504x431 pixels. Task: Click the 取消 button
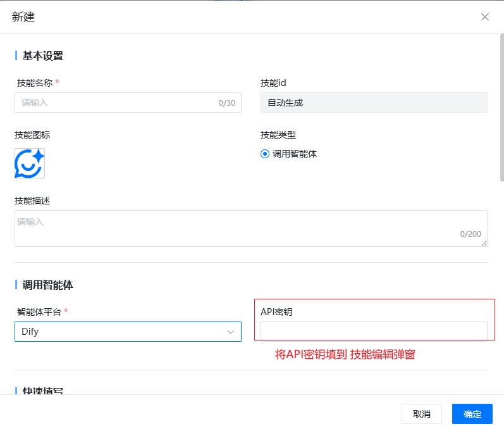422,414
